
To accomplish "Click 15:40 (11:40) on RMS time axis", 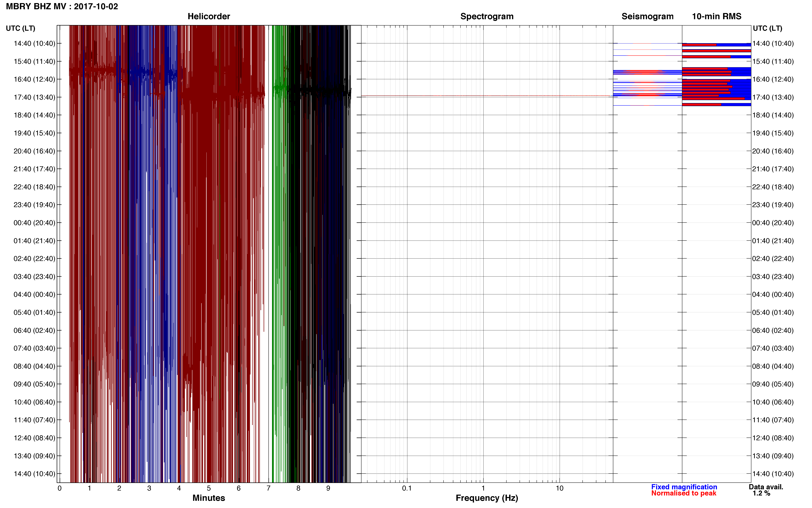I will [773, 62].
